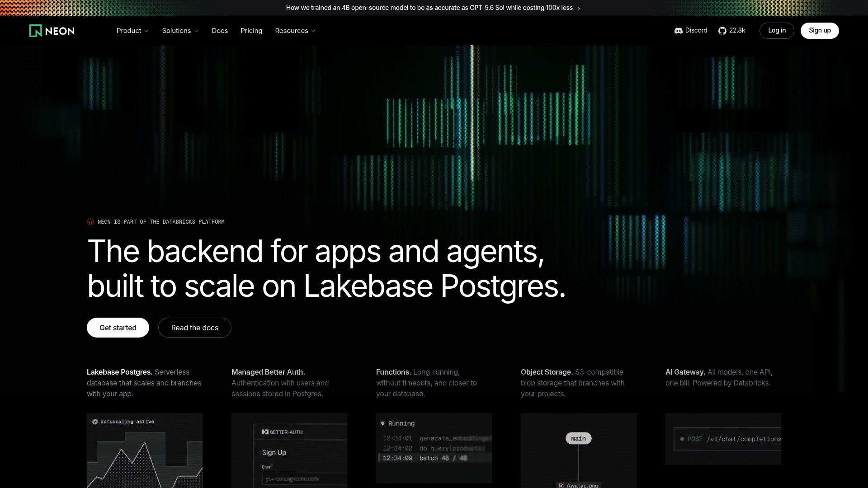The height and width of the screenshot is (488, 868).
Task: Click the "Lakebase Postgres." feature heading
Action: click(x=119, y=372)
